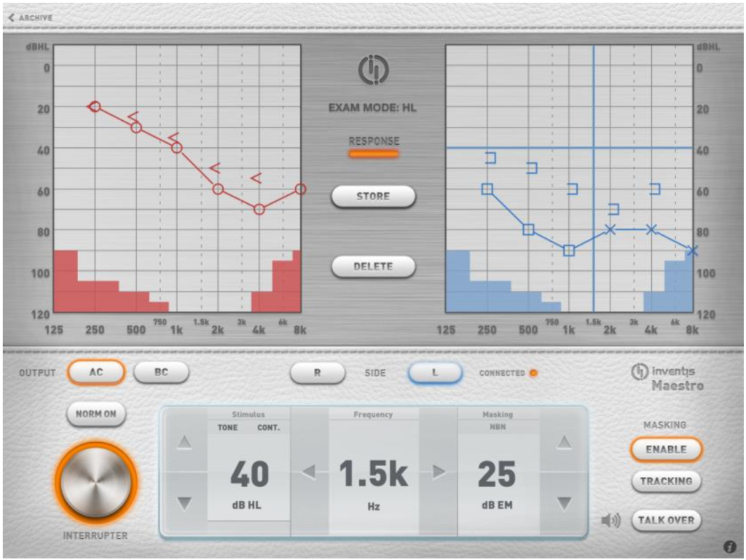The height and width of the screenshot is (560, 746).
Task: Select left ear X marker at 8k Hz
Action: 692,251
